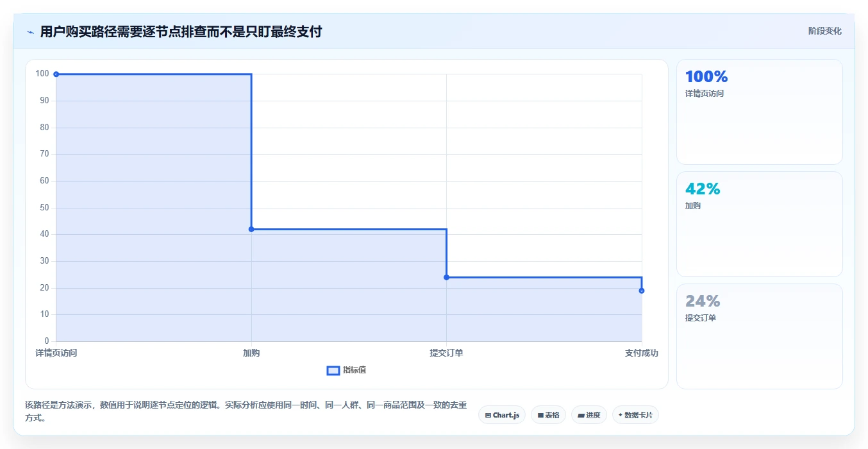The image size is (868, 449).
Task: Click the y-axis value 50
Action: pyautogui.click(x=44, y=208)
